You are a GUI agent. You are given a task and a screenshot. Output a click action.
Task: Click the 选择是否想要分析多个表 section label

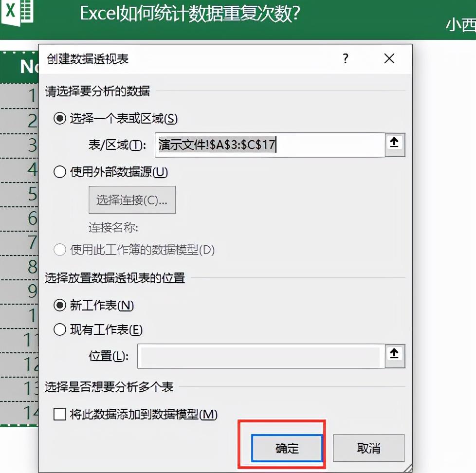click(x=109, y=387)
